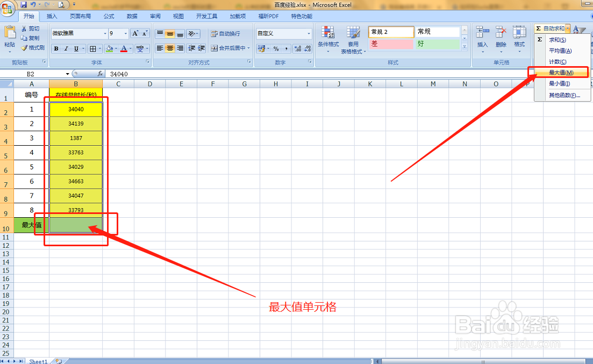
Task: Click the AutoSum (自动求和) button
Action: coord(551,28)
